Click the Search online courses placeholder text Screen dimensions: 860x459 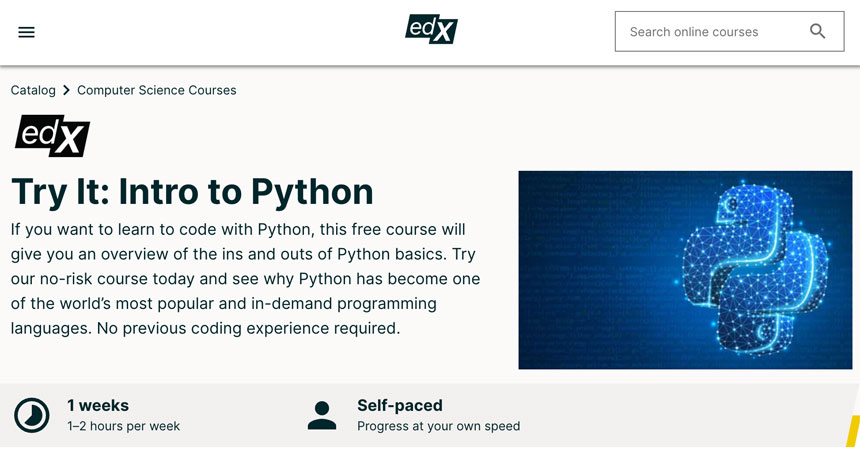[x=694, y=32]
